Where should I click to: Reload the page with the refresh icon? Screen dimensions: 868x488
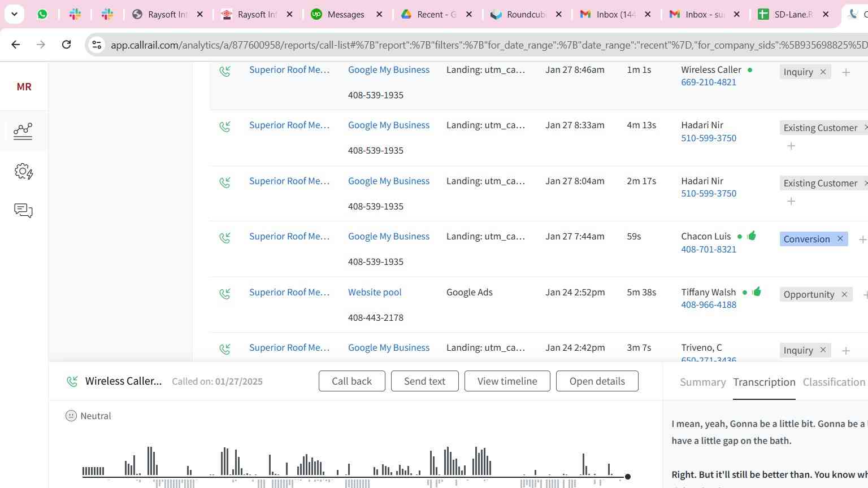(66, 44)
